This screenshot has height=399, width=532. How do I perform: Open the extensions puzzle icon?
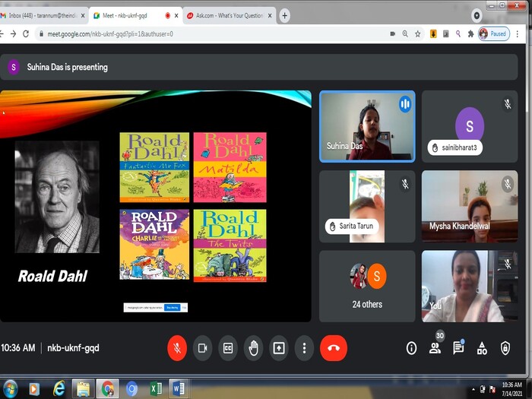pos(470,33)
